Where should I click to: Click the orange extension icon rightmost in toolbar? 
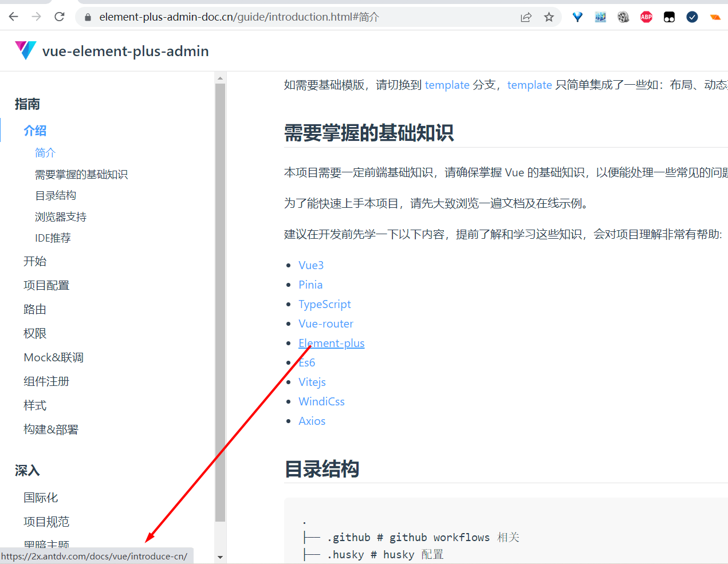715,17
